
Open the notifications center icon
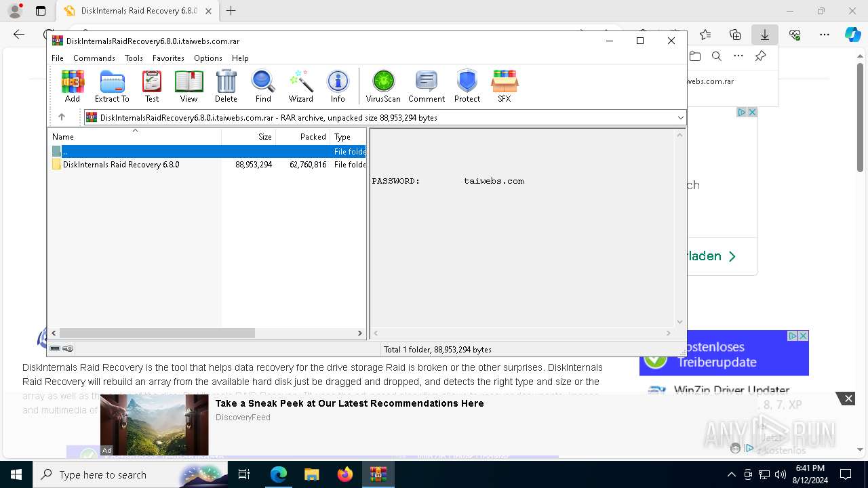(846, 474)
